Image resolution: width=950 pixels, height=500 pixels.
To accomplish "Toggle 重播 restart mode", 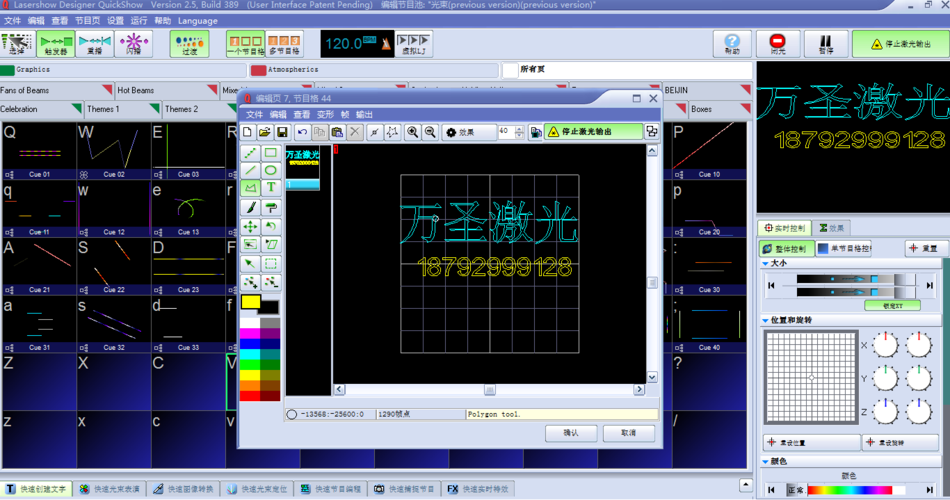I will (x=95, y=44).
